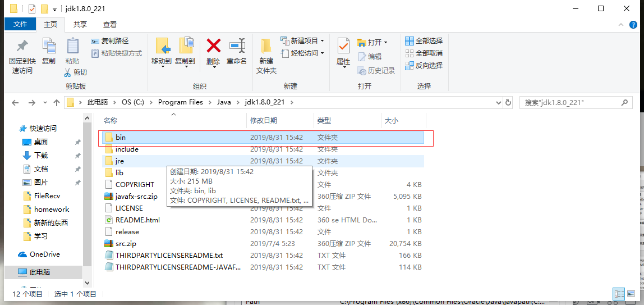This screenshot has height=305, width=644.
Task: Click Select all (全部选择)
Action: point(424,40)
